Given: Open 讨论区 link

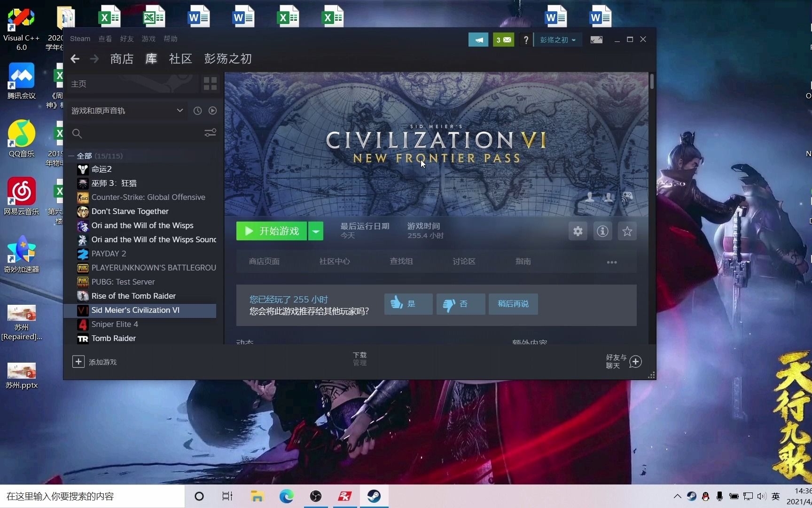Looking at the screenshot, I should 464,262.
